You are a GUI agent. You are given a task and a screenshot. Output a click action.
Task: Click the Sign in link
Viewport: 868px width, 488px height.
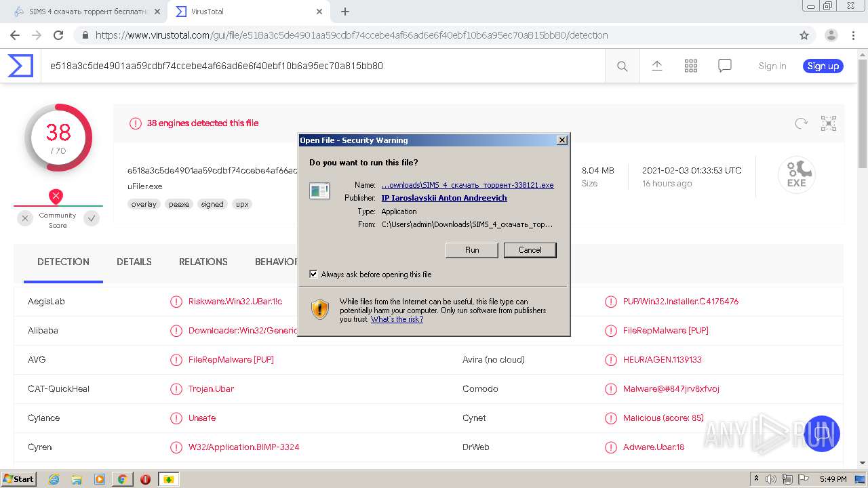coord(772,66)
